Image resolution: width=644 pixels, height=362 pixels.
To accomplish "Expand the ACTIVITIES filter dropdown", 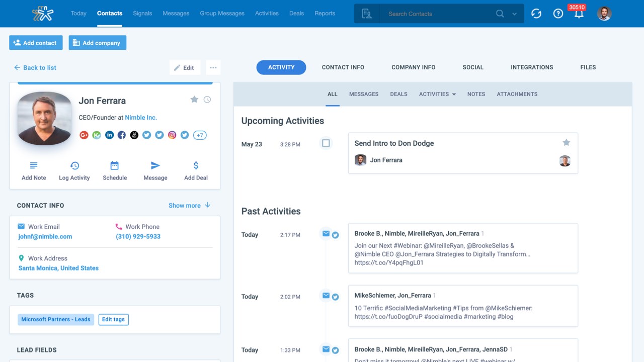I will 437,94.
